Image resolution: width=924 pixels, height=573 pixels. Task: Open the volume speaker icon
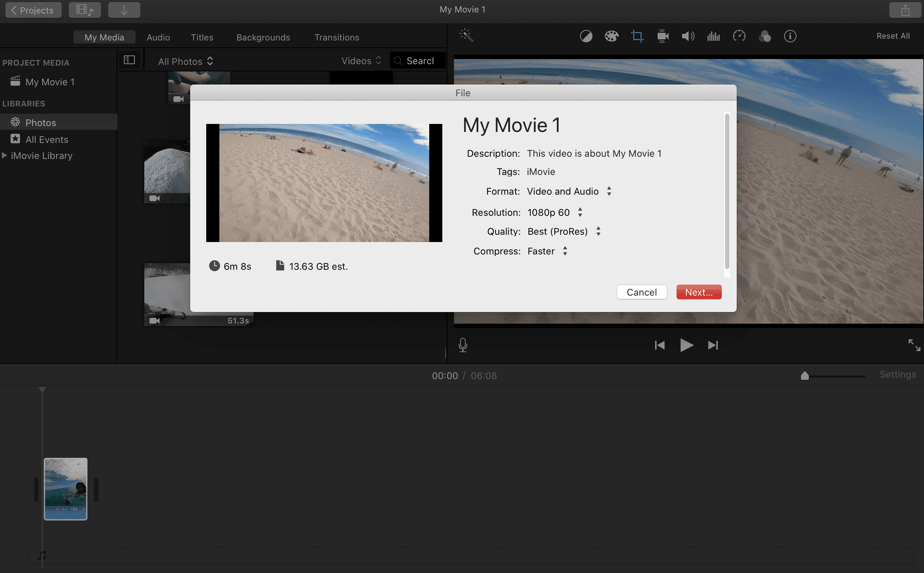[688, 36]
